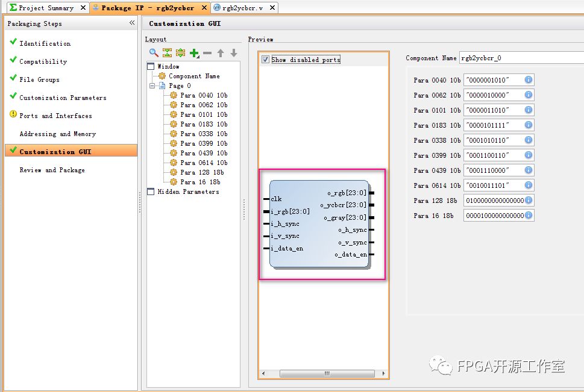Click the expand all icon in Layout

coord(180,53)
